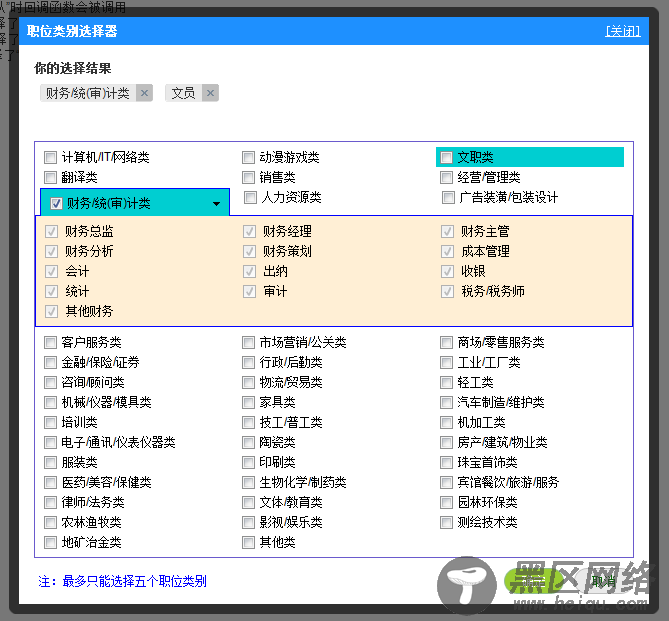The image size is (669, 621).
Task: Check the 机械/仪器/模具类 checkbox
Action: (50, 402)
